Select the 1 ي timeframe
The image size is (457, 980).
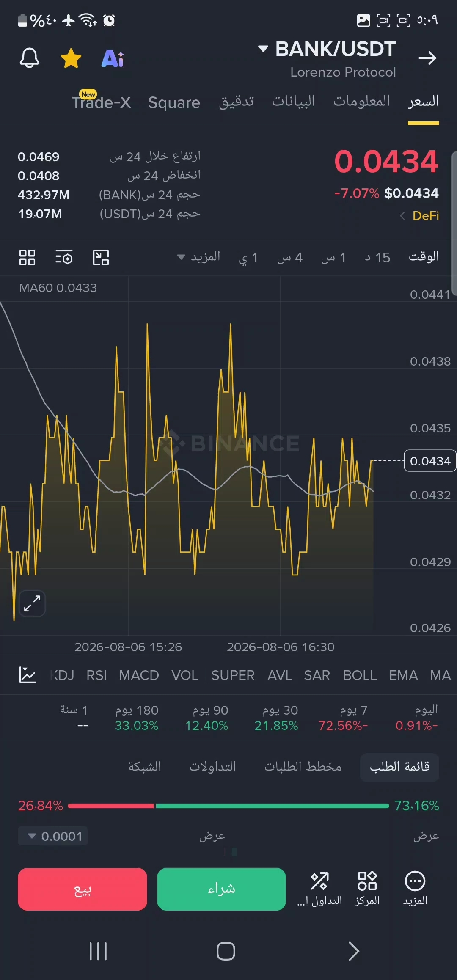click(x=248, y=258)
